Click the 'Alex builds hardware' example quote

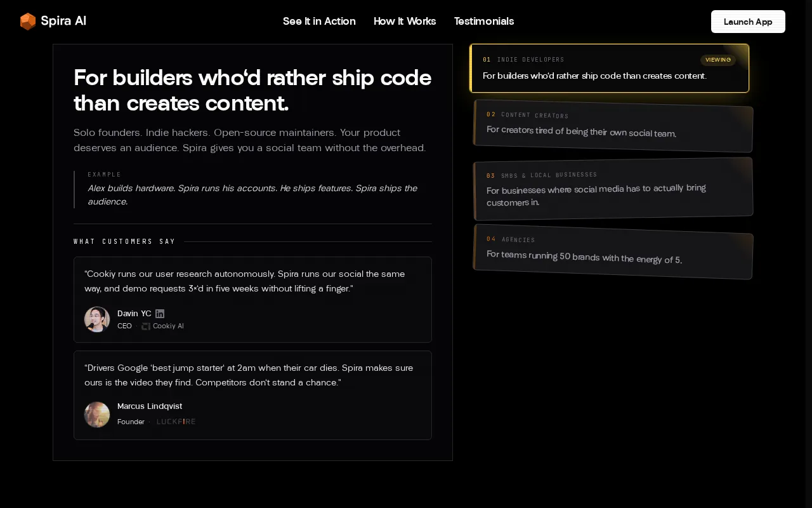pyautogui.click(x=252, y=195)
